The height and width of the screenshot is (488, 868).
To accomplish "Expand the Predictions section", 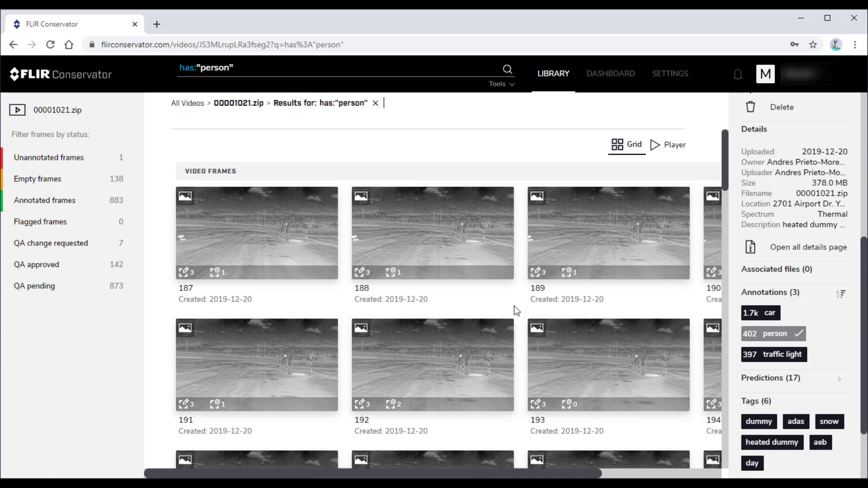I will click(x=840, y=378).
